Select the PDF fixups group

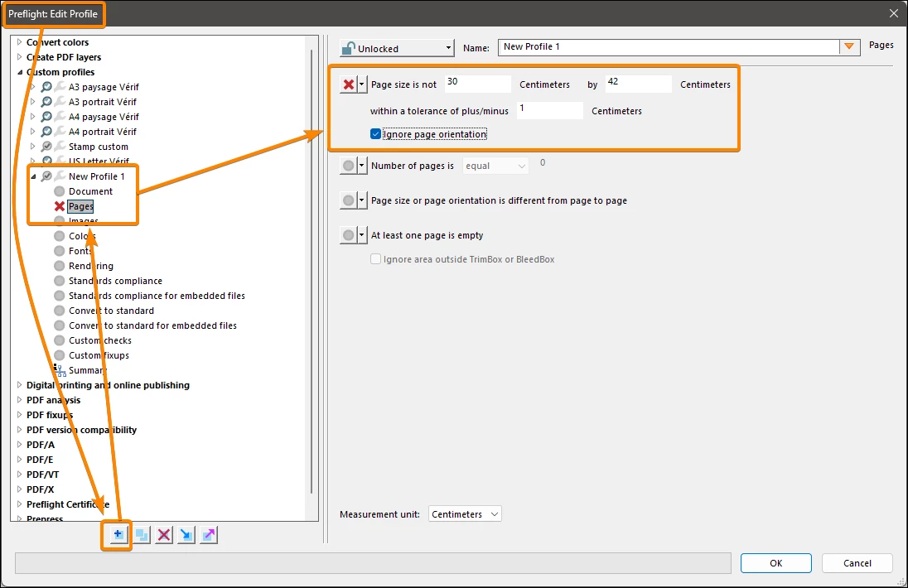(50, 415)
